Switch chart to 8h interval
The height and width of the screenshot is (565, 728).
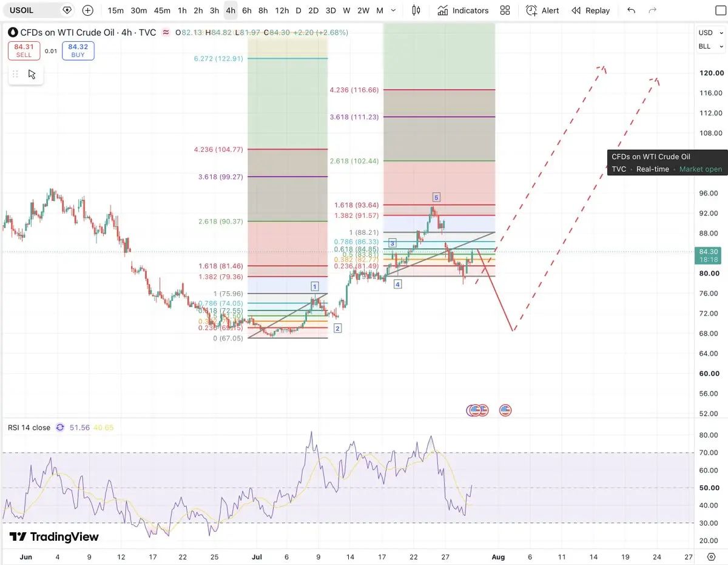263,10
